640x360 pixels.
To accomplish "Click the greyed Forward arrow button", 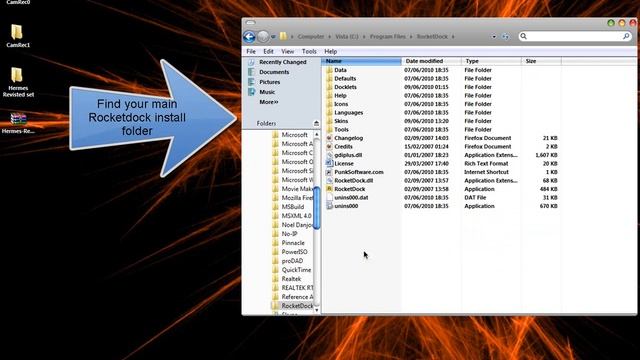I will tap(263, 37).
